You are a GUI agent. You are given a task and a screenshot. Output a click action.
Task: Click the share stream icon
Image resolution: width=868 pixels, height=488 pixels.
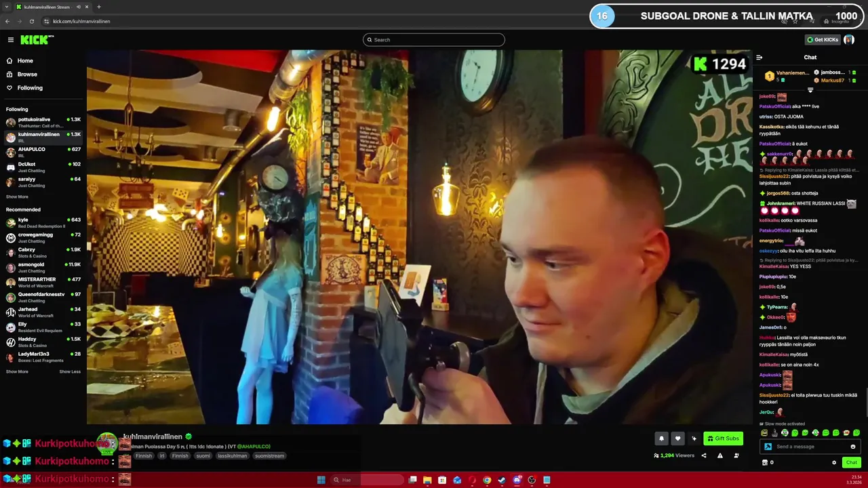tap(704, 455)
